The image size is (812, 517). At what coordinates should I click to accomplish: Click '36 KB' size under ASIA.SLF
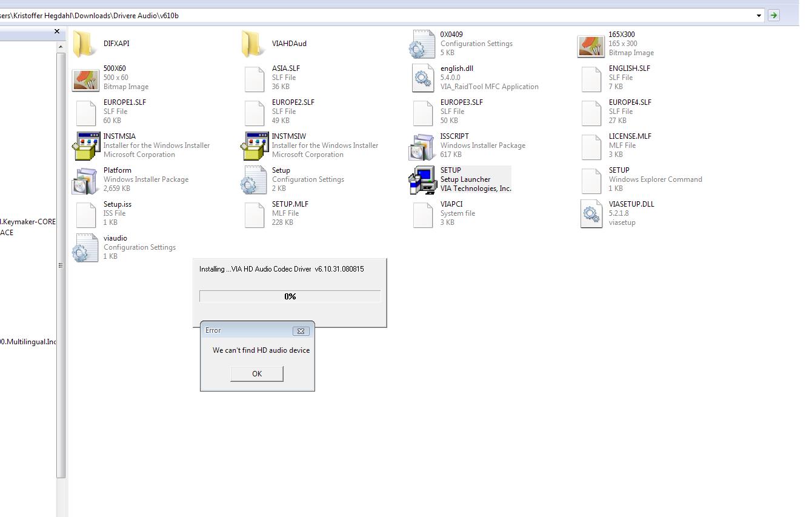click(x=281, y=87)
